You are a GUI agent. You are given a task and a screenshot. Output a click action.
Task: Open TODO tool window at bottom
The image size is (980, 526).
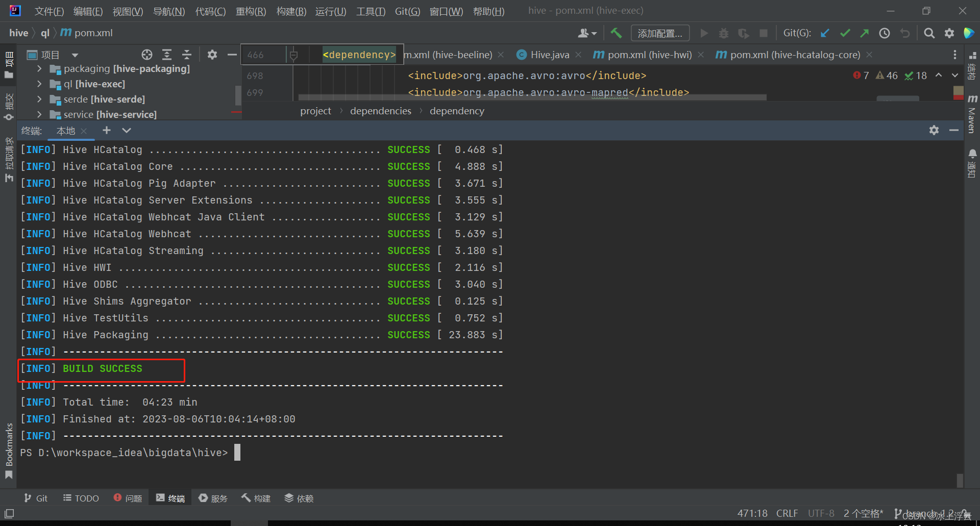coord(81,498)
